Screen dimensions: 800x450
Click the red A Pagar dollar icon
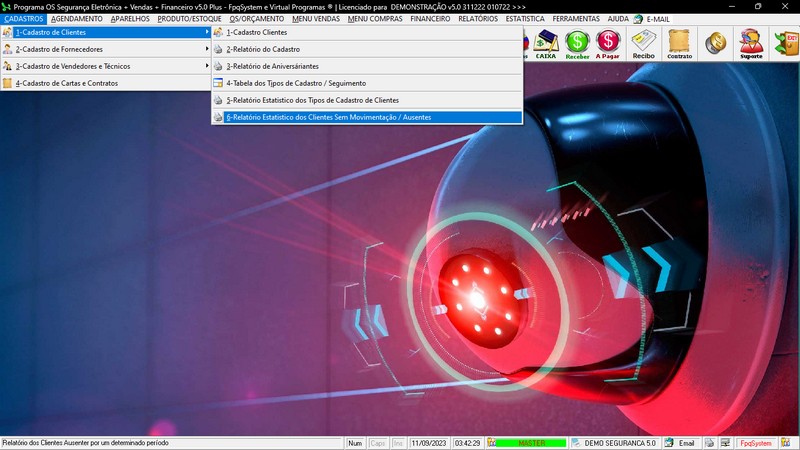pos(607,43)
